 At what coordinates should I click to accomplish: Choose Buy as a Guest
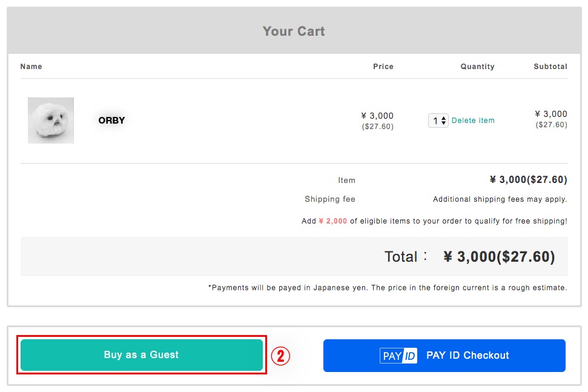pos(141,355)
